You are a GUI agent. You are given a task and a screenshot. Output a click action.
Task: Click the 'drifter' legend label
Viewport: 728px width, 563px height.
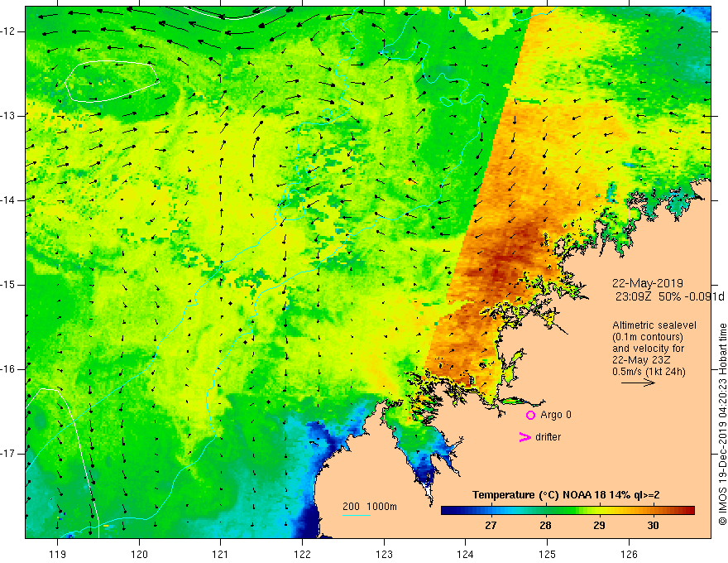[548, 437]
